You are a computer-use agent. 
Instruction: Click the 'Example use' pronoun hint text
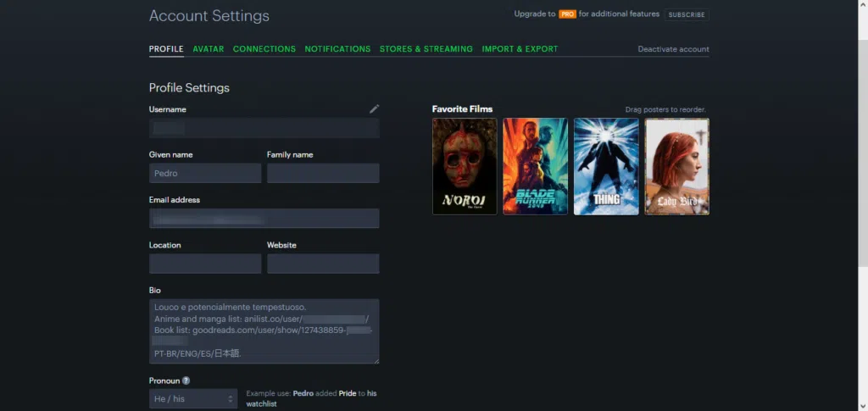(x=311, y=398)
